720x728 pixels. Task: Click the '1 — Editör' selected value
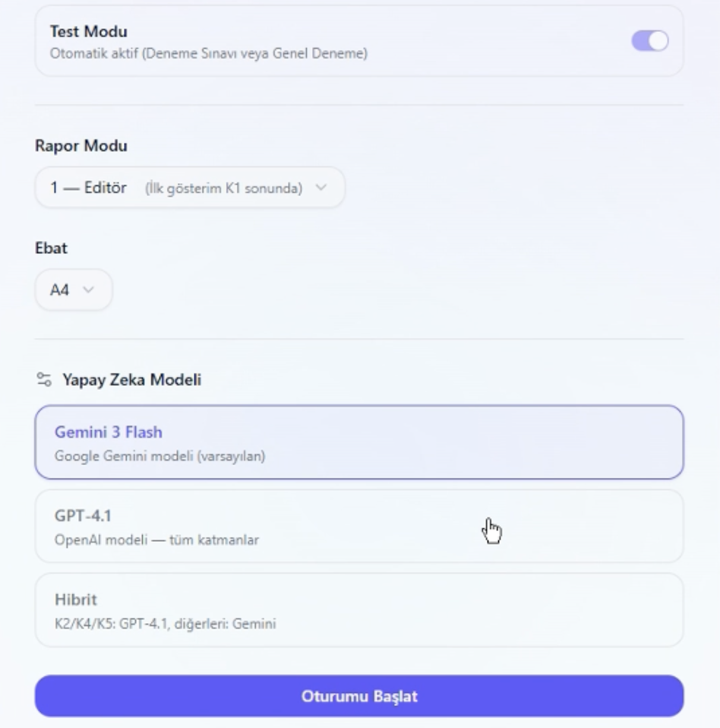tap(89, 188)
